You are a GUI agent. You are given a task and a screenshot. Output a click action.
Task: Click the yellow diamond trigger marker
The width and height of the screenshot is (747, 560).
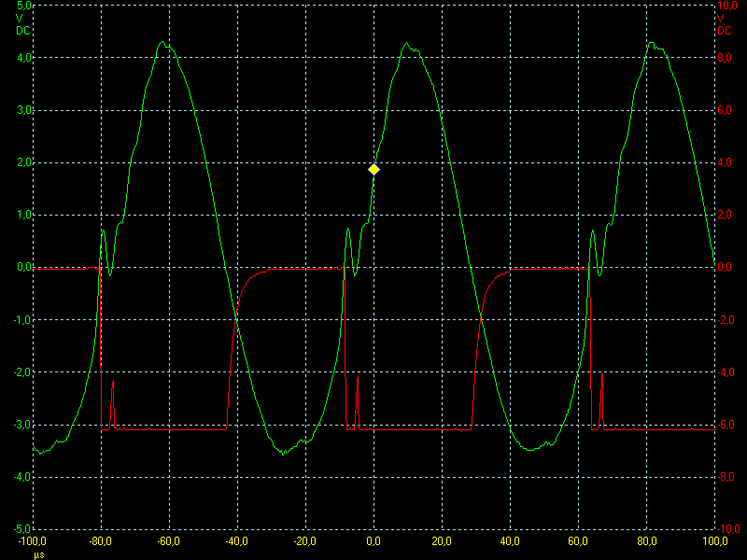374,170
